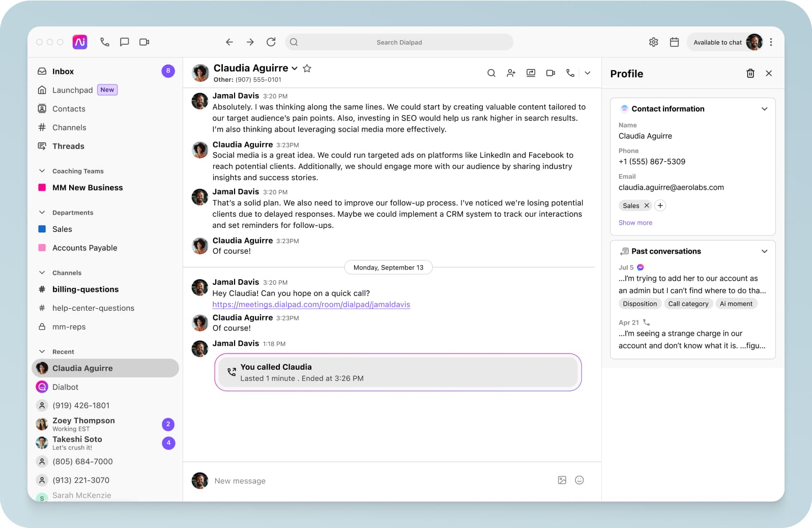Image resolution: width=812 pixels, height=528 pixels.
Task: Delete profile using the trash icon
Action: pos(750,73)
